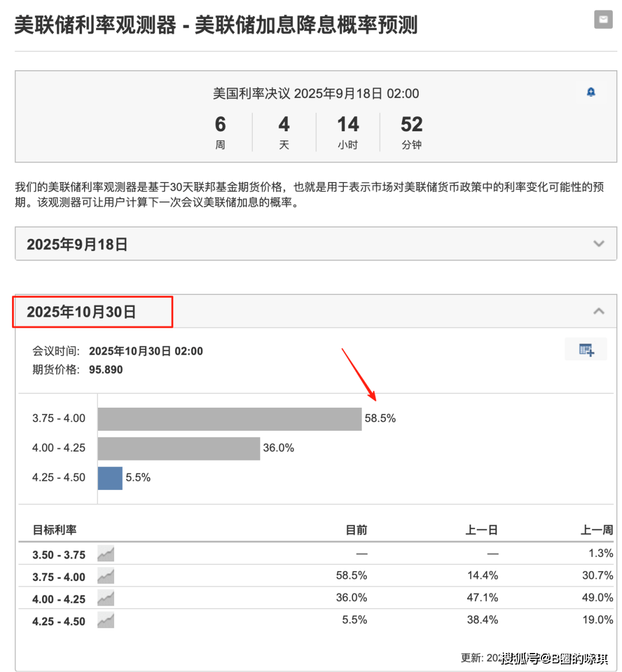Click the 上一周 column header
This screenshot has height=672, width=622.
597,530
